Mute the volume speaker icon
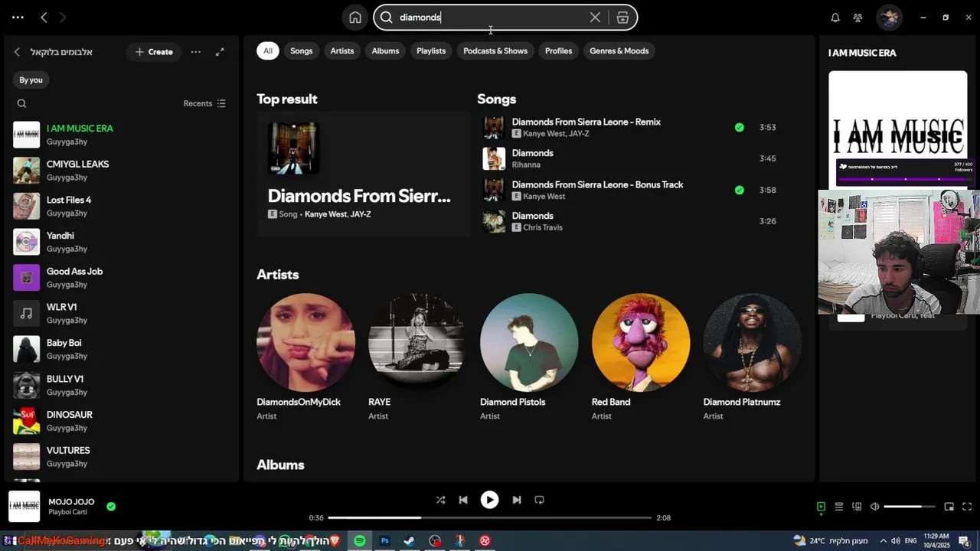This screenshot has height=551, width=980. tap(875, 507)
